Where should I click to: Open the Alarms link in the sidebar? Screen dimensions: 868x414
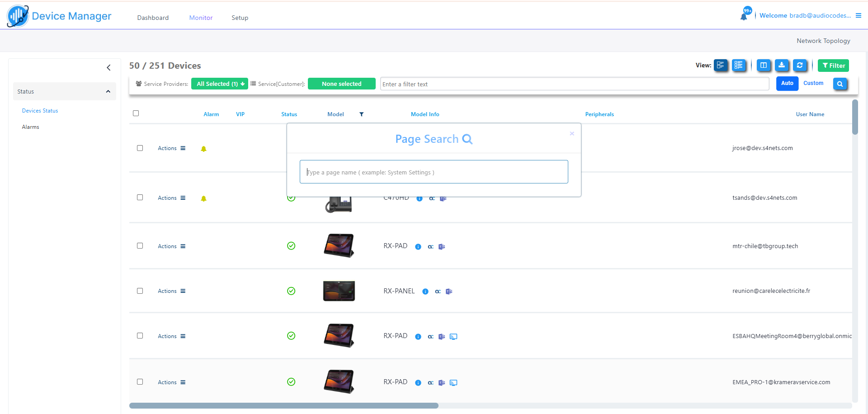click(31, 127)
